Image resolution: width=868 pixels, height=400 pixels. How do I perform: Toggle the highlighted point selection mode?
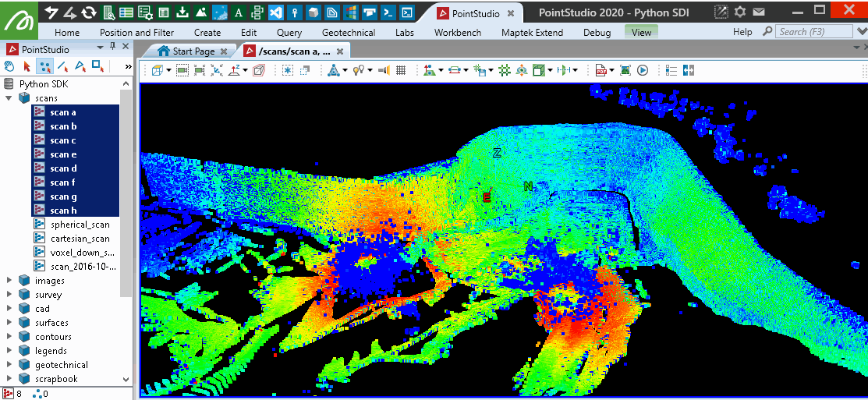[x=44, y=66]
